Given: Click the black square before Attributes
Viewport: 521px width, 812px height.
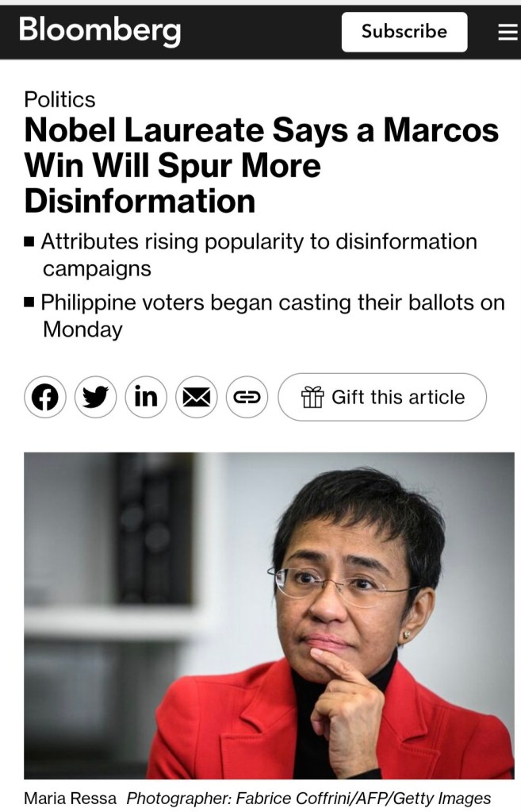Looking at the screenshot, I should (29, 241).
